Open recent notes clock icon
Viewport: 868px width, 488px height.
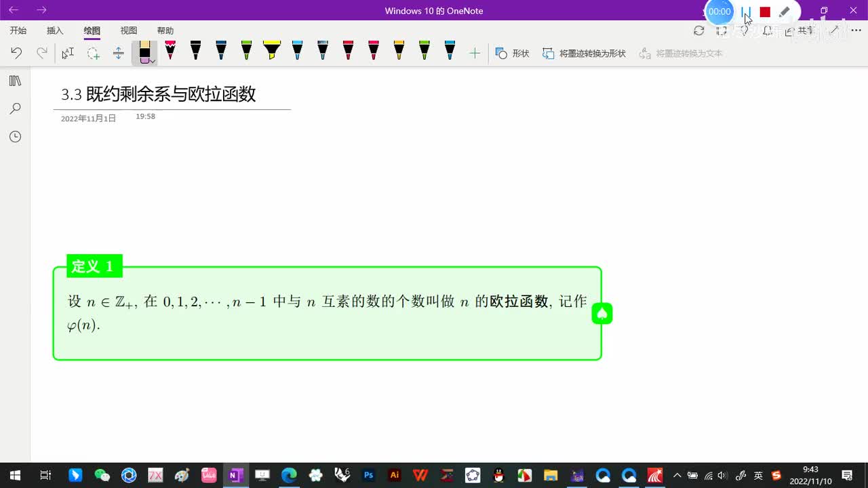point(15,136)
